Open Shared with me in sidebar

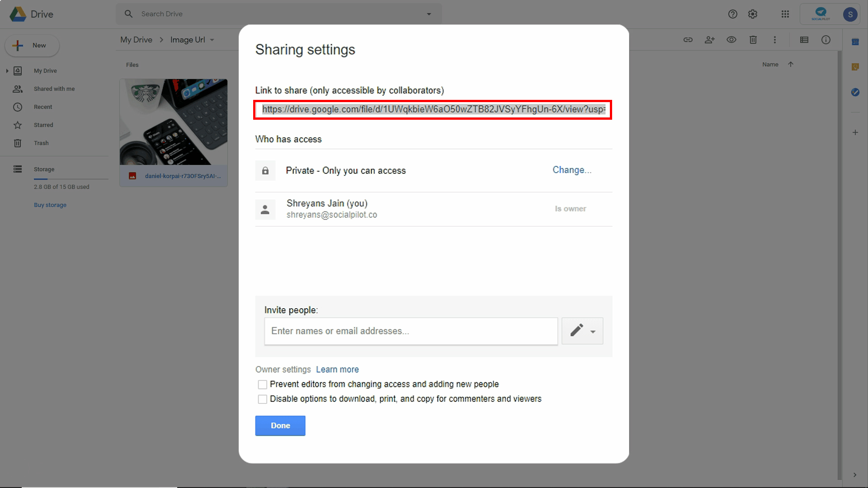pos(54,89)
